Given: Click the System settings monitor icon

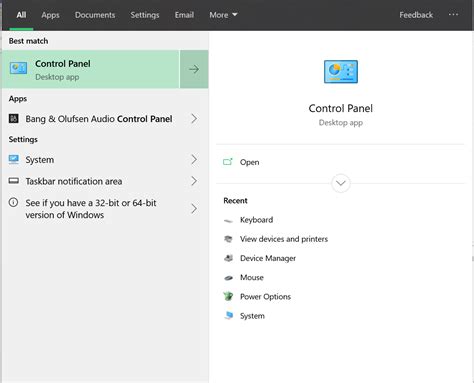Looking at the screenshot, I should click(14, 159).
